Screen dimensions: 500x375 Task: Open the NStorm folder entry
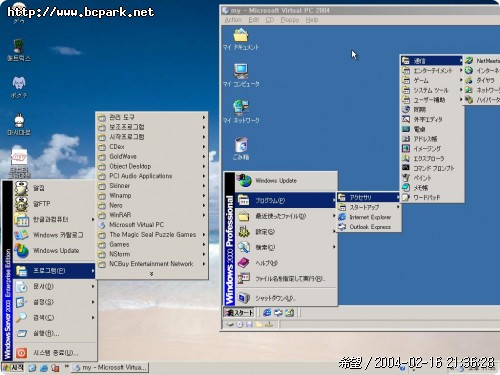(x=152, y=254)
